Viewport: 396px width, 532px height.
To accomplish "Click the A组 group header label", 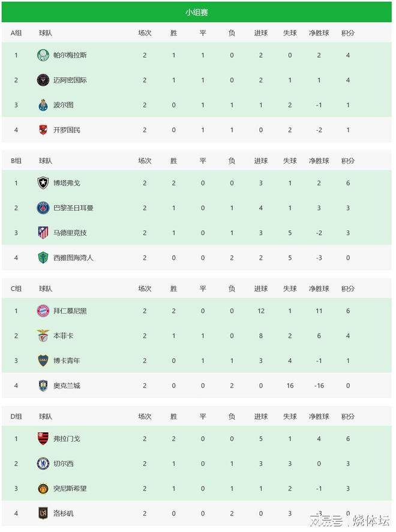I will (16, 33).
